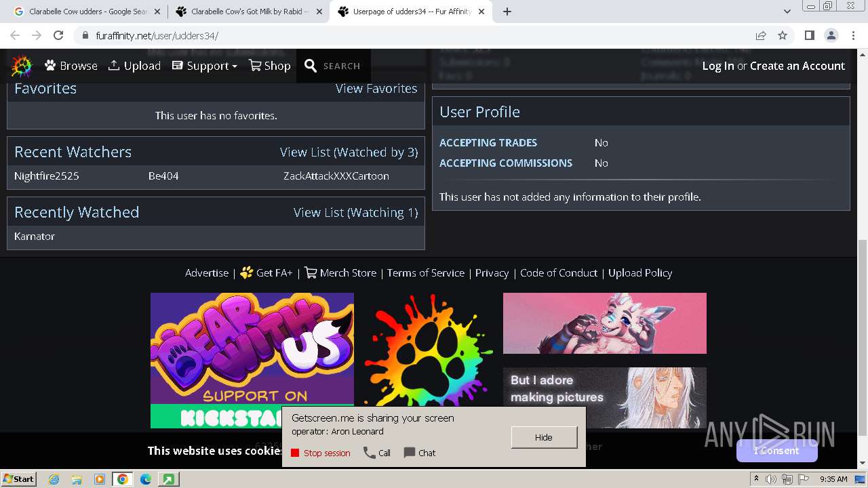Open File Explorer from taskbar
This screenshot has width=868, height=488.
(76, 479)
